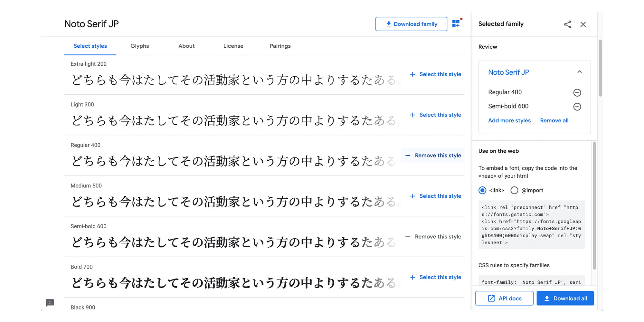Share the selected family via share icon
The width and height of the screenshot is (644, 322).
click(567, 24)
